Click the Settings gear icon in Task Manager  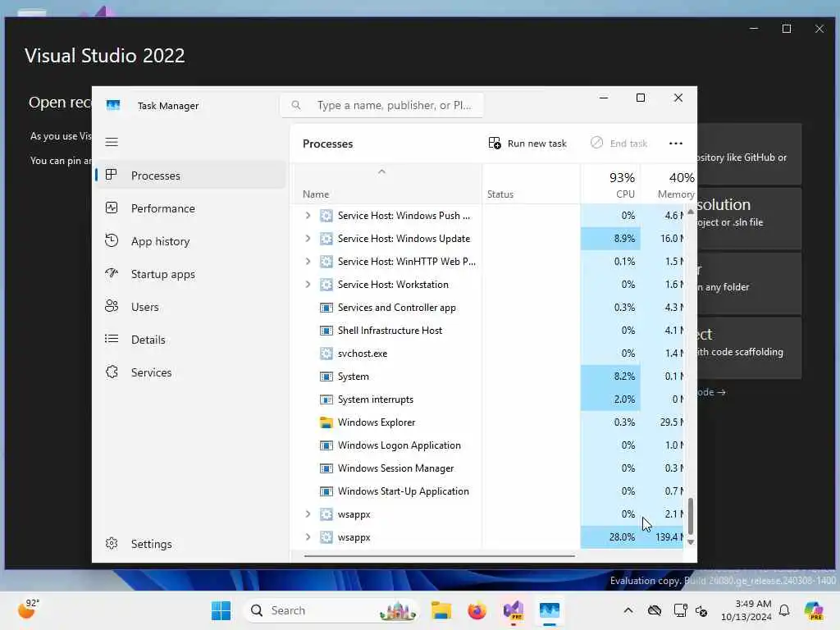coord(112,543)
